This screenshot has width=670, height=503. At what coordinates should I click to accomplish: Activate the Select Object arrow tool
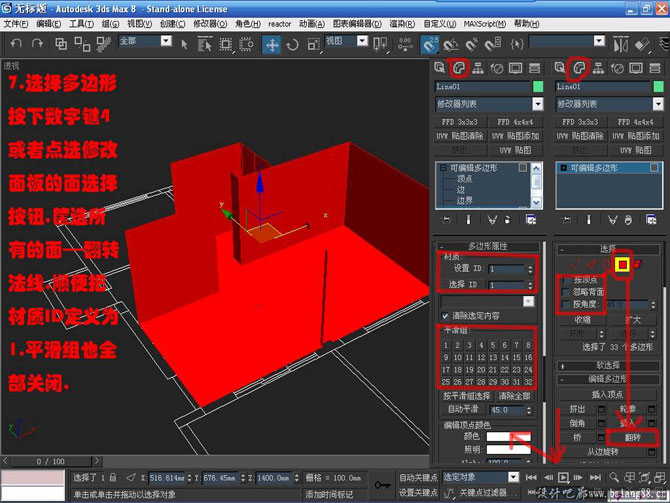pyautogui.click(x=184, y=44)
